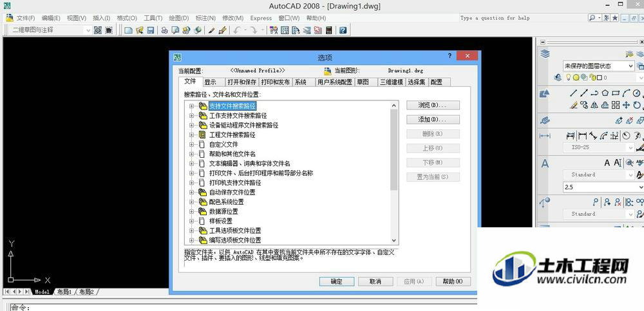This screenshot has height=311, width=644.
Task: Switch to the 草图 tab
Action: [366, 82]
